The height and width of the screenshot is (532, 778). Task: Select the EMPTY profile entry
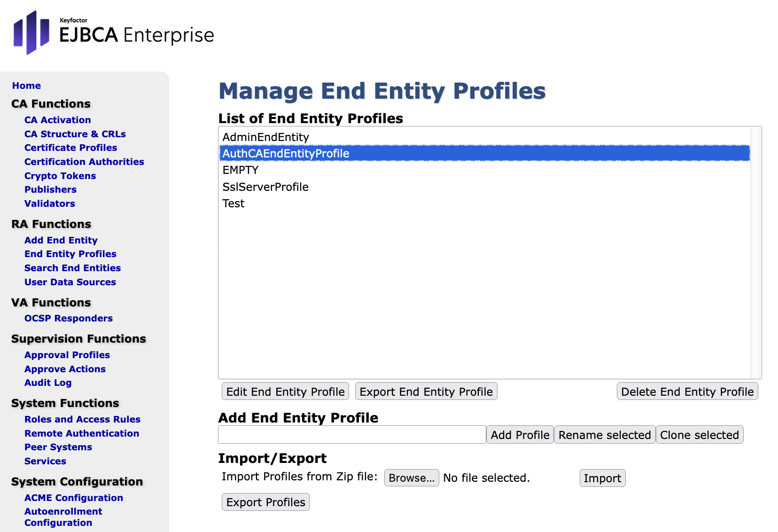point(241,170)
